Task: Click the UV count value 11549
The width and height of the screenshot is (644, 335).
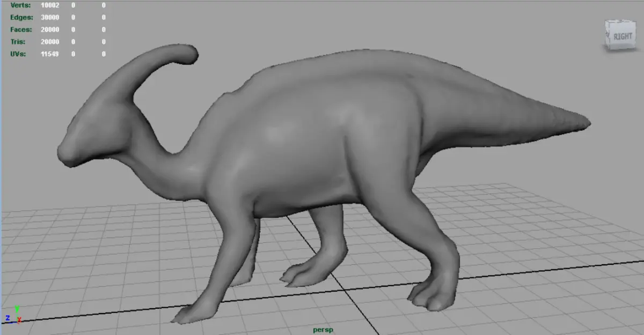Action: [50, 54]
